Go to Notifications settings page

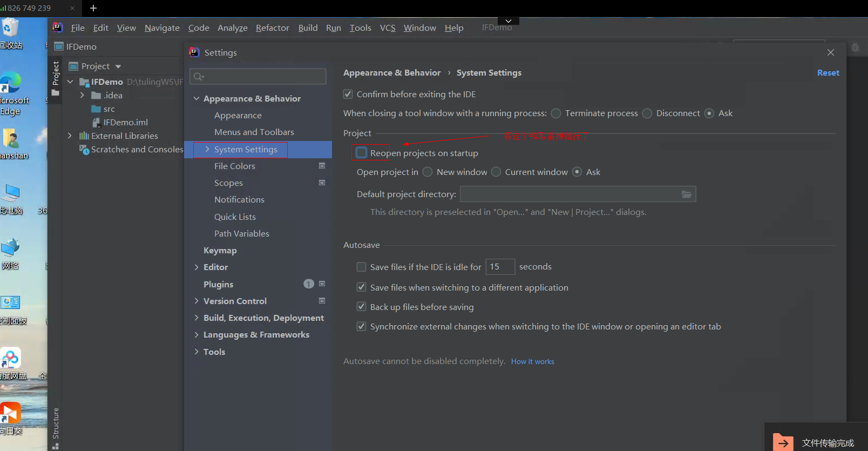click(x=239, y=200)
